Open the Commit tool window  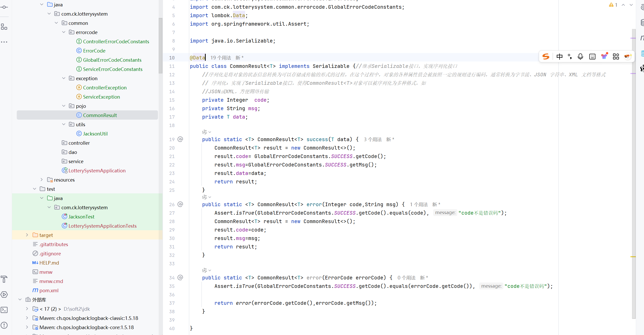[x=4, y=7]
